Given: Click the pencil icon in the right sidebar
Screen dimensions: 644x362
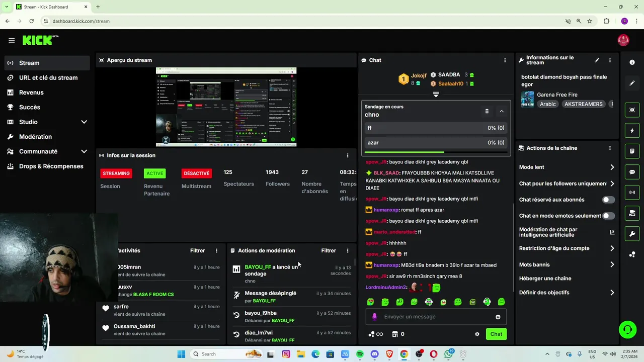Looking at the screenshot, I should 632,83.
